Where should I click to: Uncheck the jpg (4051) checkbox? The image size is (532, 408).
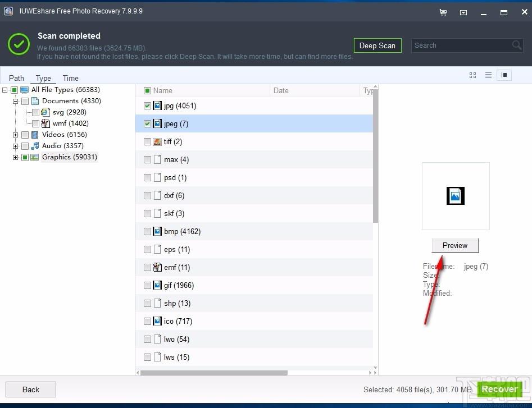(147, 106)
